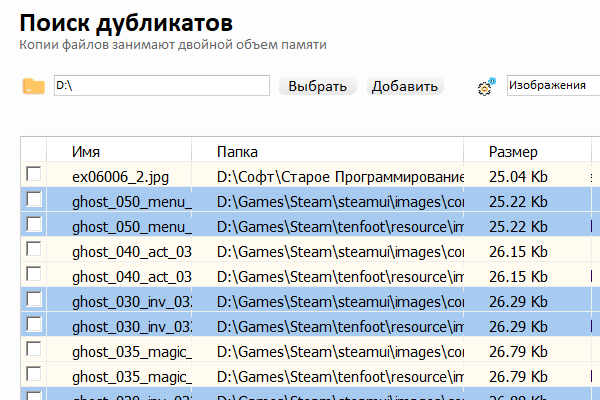Screen dimensions: 600x400
Task: Sort the list by the Размер column header
Action: (x=513, y=152)
